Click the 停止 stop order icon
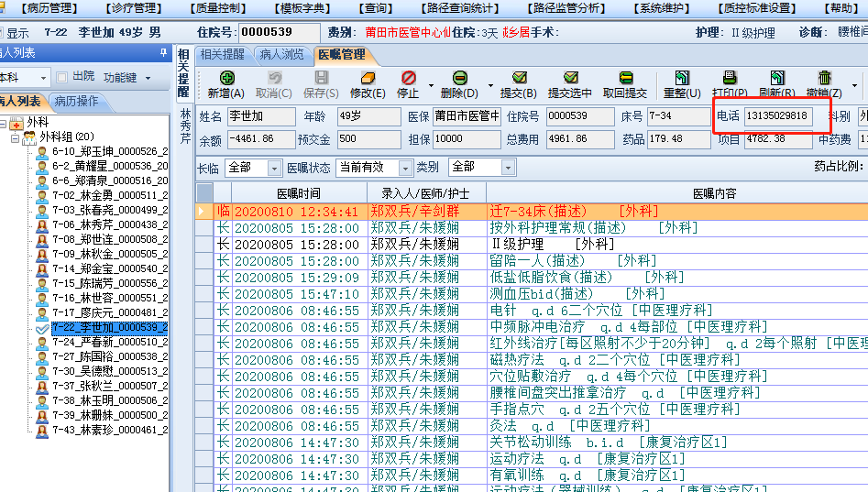 click(409, 78)
